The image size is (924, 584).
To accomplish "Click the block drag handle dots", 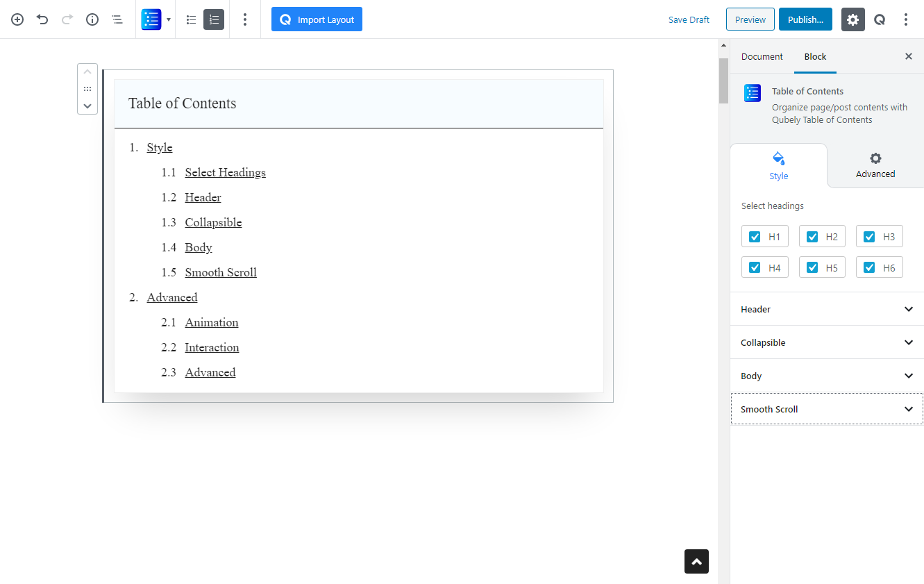I will [87, 89].
